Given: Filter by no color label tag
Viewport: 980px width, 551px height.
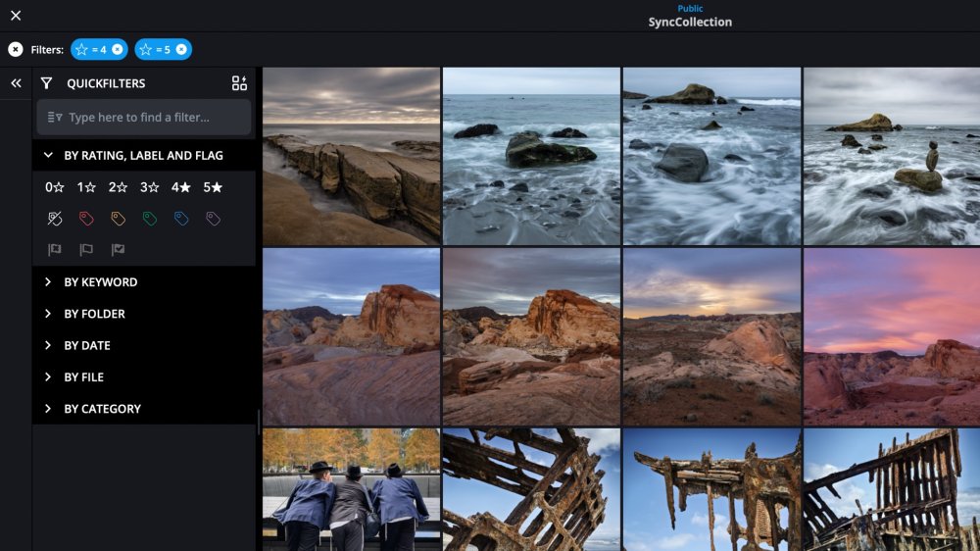Looking at the screenshot, I should pos(54,219).
